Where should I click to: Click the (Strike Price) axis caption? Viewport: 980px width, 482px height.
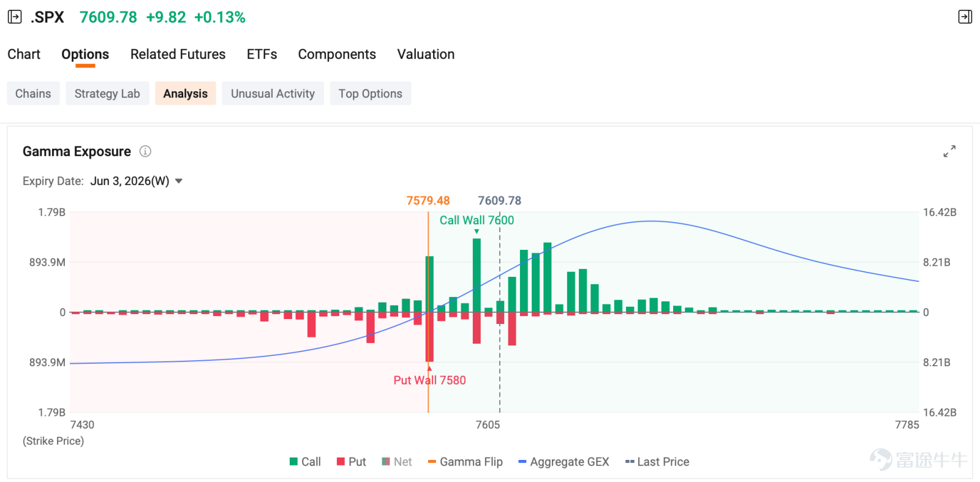point(53,441)
